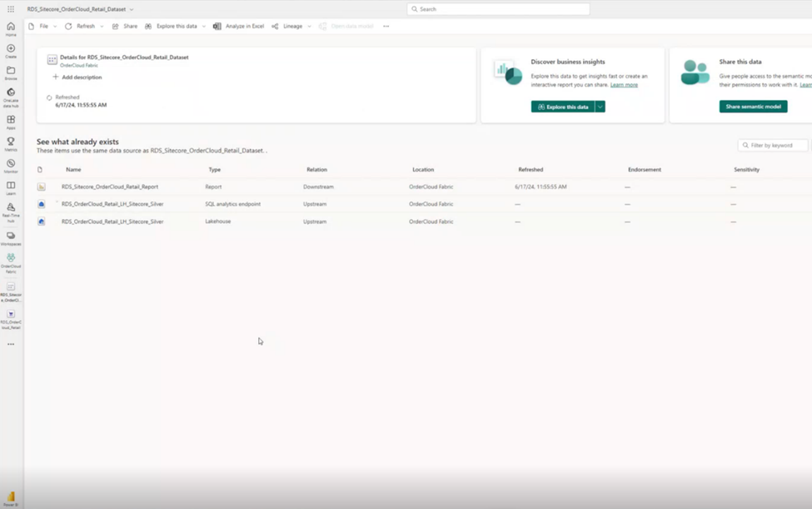Click the Filter by keyword field

(x=773, y=146)
